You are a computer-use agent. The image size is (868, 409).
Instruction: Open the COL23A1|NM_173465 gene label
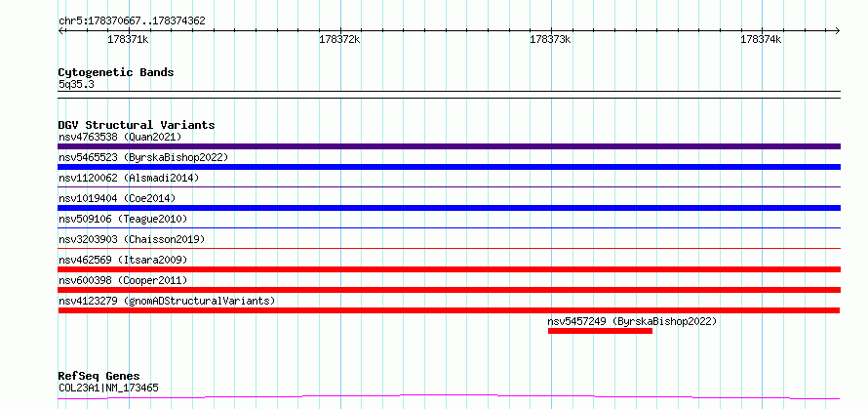click(108, 388)
